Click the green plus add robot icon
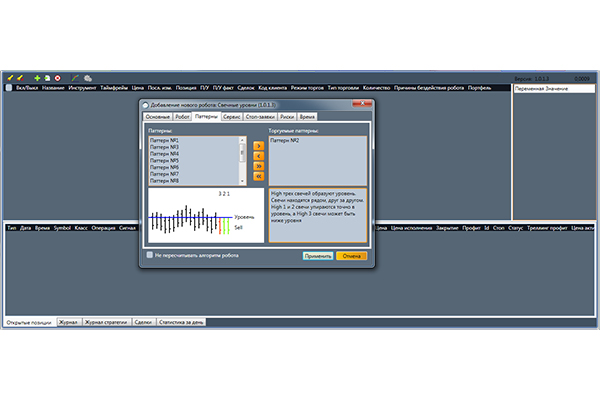This screenshot has width=600, height=400. 37,77
